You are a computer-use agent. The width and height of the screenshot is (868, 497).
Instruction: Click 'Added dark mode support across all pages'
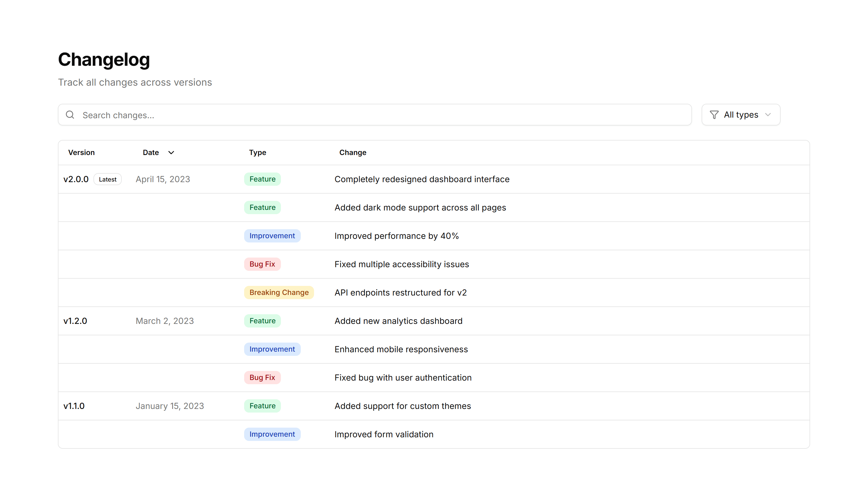click(x=420, y=207)
